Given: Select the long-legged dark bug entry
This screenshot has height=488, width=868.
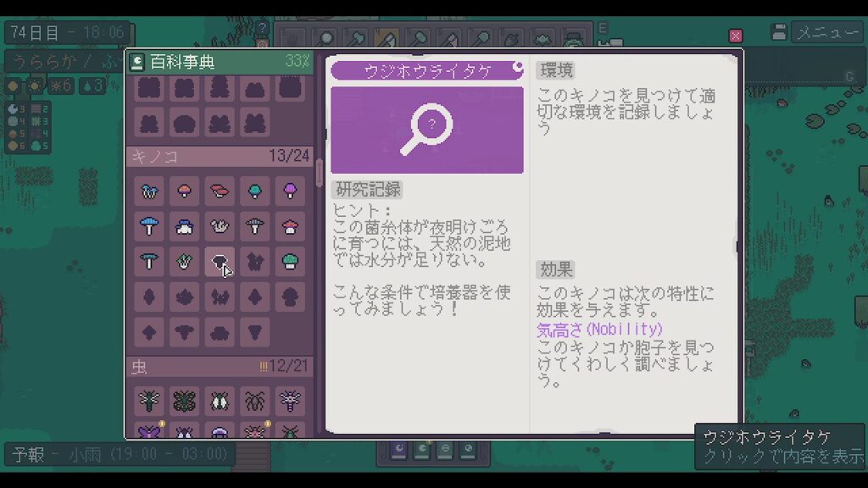Looking at the screenshot, I should (x=254, y=401).
